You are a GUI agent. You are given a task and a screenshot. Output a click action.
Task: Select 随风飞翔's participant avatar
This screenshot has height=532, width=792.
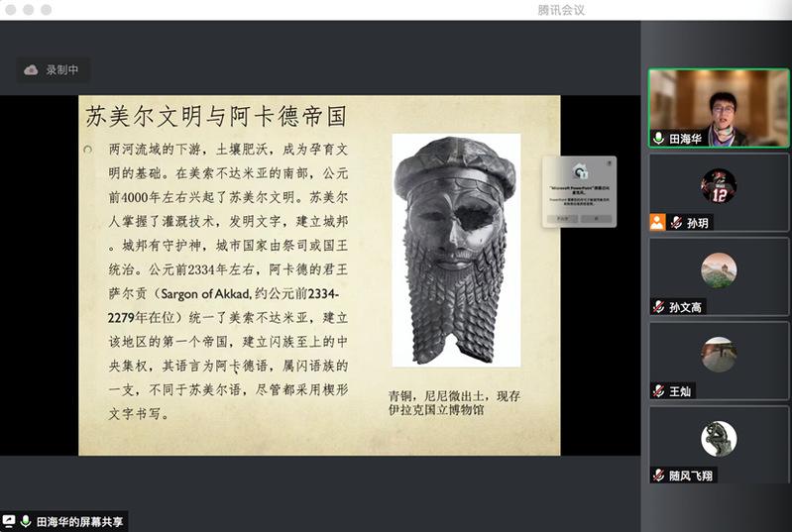[x=719, y=439]
